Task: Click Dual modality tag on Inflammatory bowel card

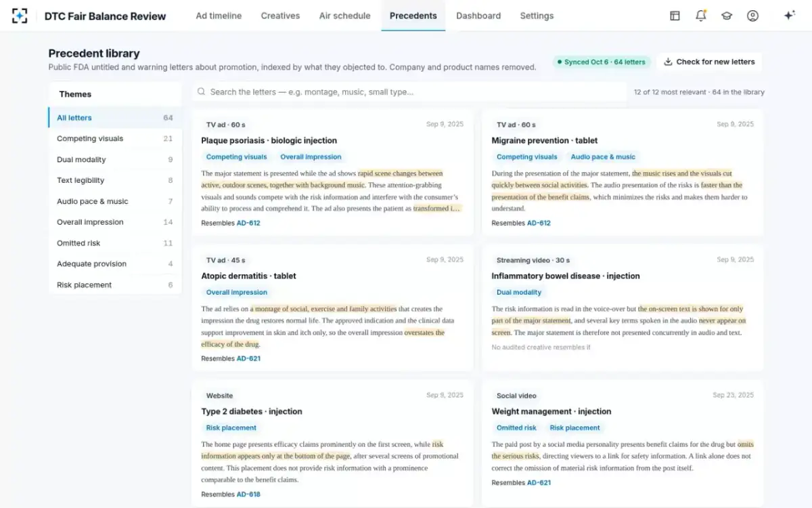Action: pos(519,292)
